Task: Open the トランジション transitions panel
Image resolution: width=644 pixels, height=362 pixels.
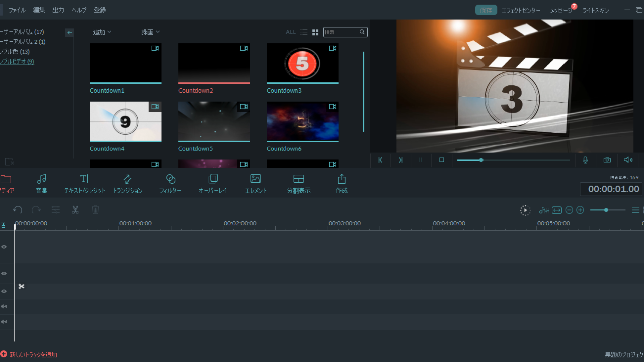Action: tap(127, 184)
